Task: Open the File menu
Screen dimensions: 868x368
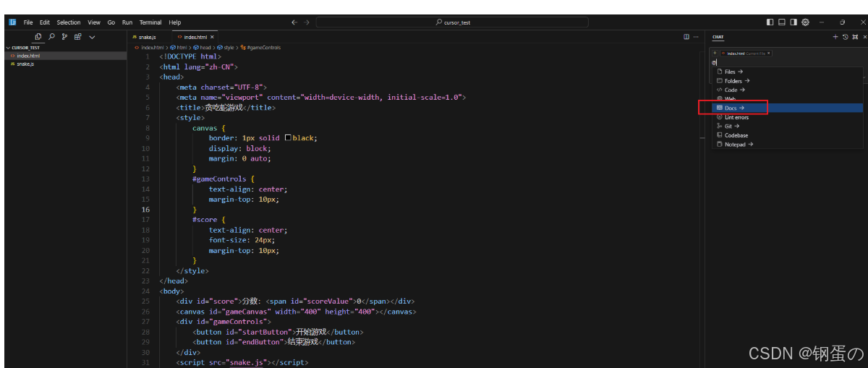Action: (28, 22)
